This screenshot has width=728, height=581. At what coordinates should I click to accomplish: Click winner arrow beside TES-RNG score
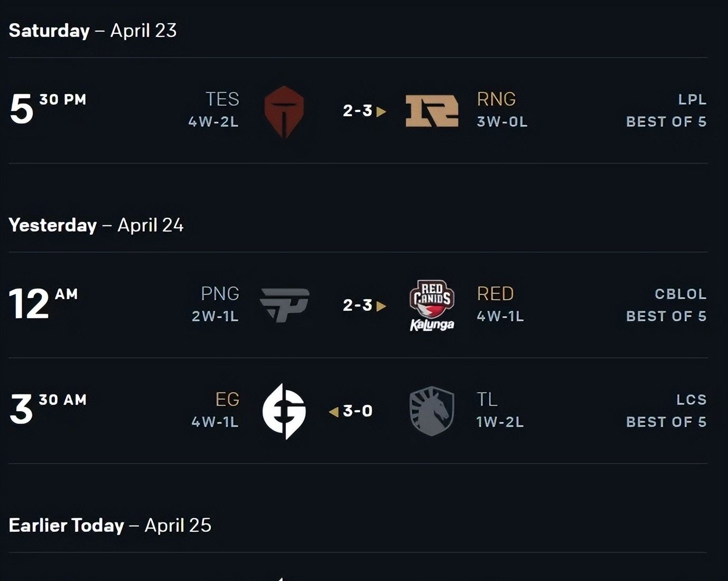point(381,112)
